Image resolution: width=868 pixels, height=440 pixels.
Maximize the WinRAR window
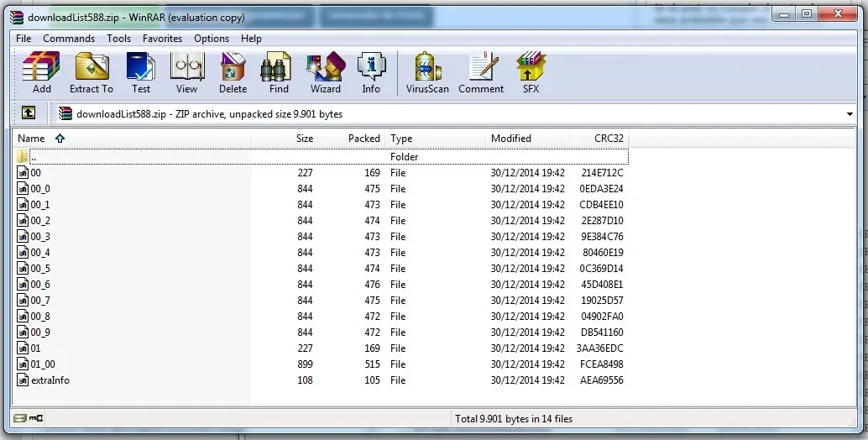(807, 14)
